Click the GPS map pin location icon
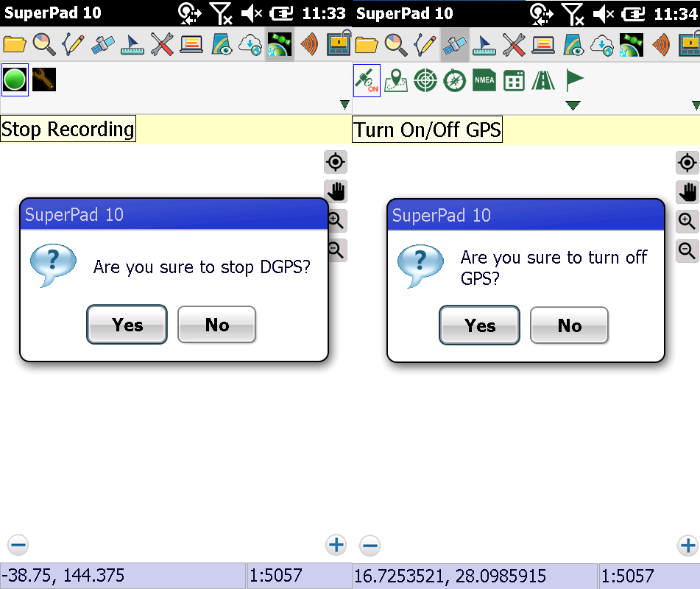Image resolution: width=700 pixels, height=589 pixels. (396, 80)
